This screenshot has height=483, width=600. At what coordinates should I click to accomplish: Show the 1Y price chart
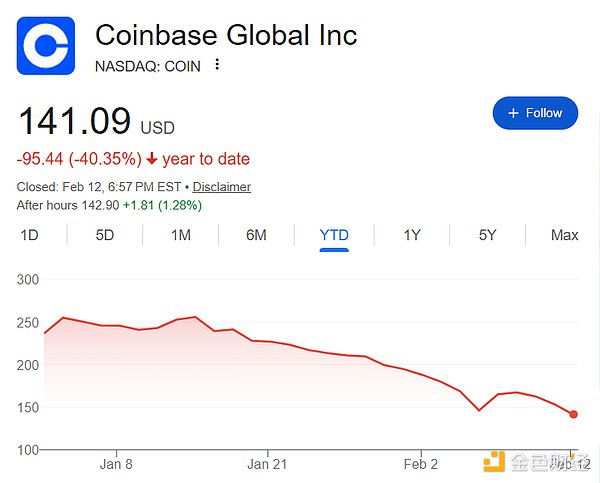[x=411, y=235]
